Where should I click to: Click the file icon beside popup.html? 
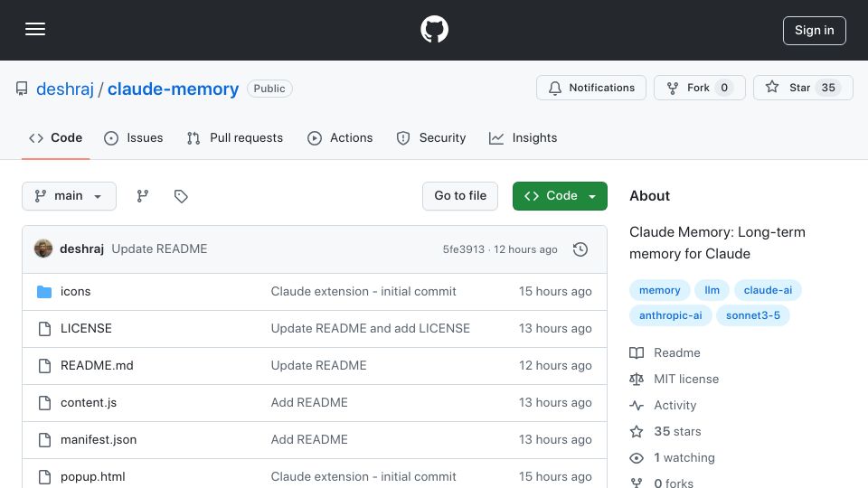click(x=44, y=477)
